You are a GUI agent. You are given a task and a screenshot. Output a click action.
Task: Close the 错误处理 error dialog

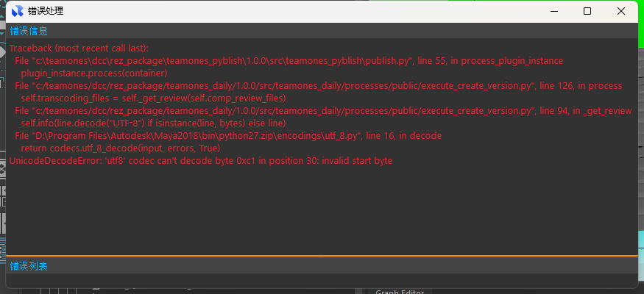(621, 11)
